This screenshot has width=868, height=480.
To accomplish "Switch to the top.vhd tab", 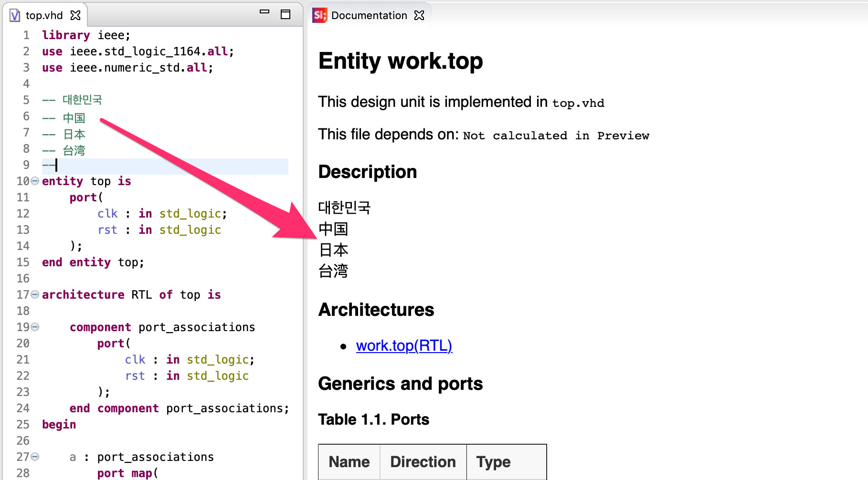I will 44,15.
